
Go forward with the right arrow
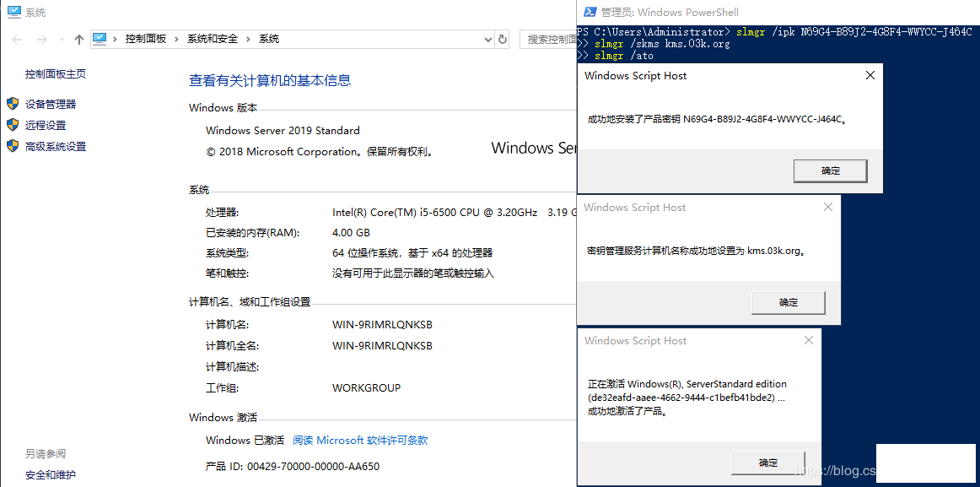pyautogui.click(x=42, y=40)
